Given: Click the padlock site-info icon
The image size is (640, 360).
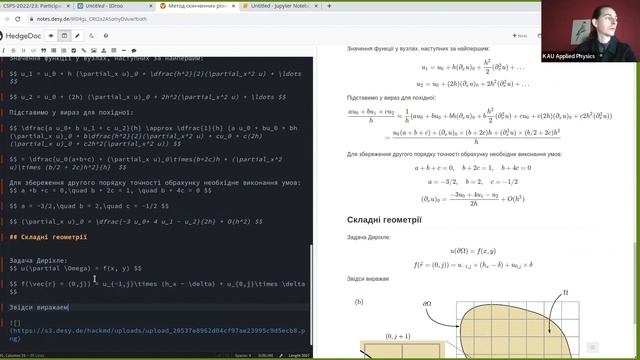Looking at the screenshot, I should tap(31, 19).
